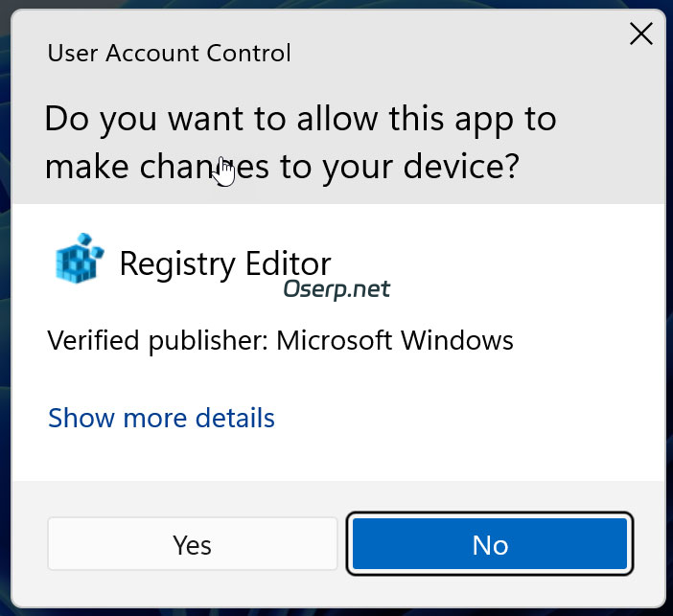This screenshot has width=673, height=616.
Task: Click the Registry Editor cube icon
Action: pyautogui.click(x=79, y=259)
